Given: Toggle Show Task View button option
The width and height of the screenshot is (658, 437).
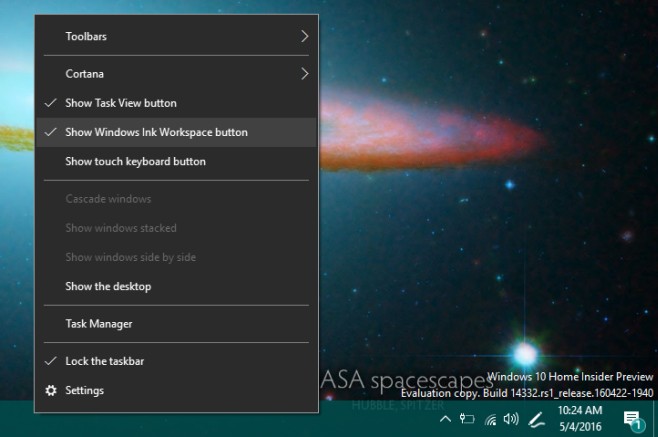Looking at the screenshot, I should [176, 103].
